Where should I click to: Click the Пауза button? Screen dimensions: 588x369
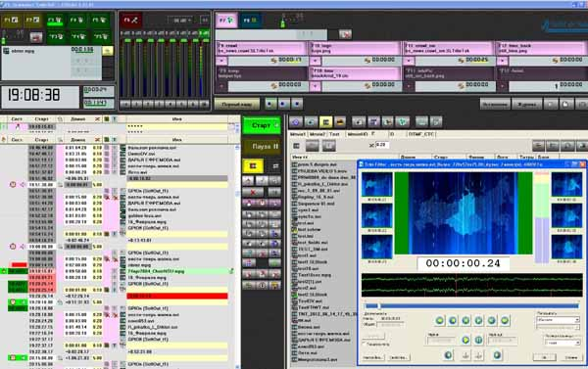pyautogui.click(x=262, y=147)
